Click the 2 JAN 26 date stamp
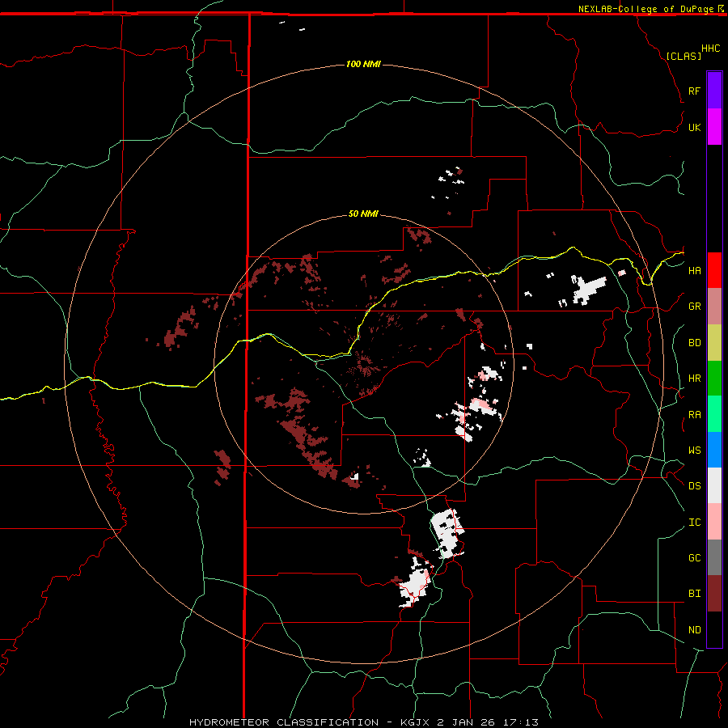 [466, 722]
